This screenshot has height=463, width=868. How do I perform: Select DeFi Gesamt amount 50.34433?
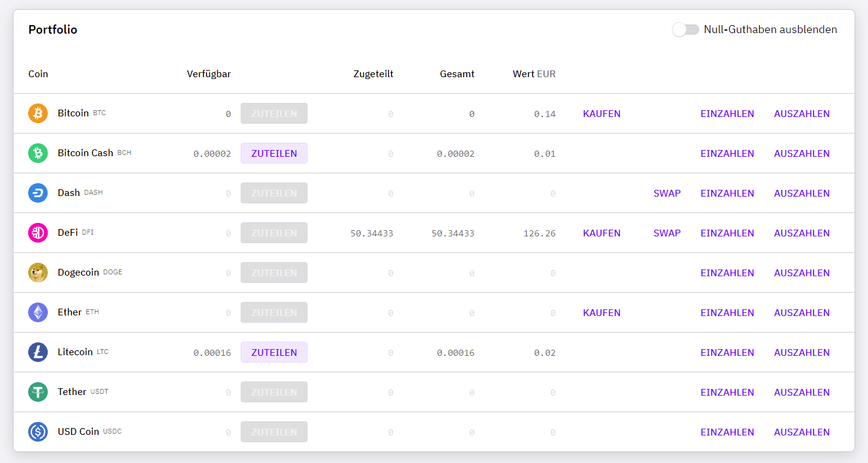pyautogui.click(x=453, y=233)
